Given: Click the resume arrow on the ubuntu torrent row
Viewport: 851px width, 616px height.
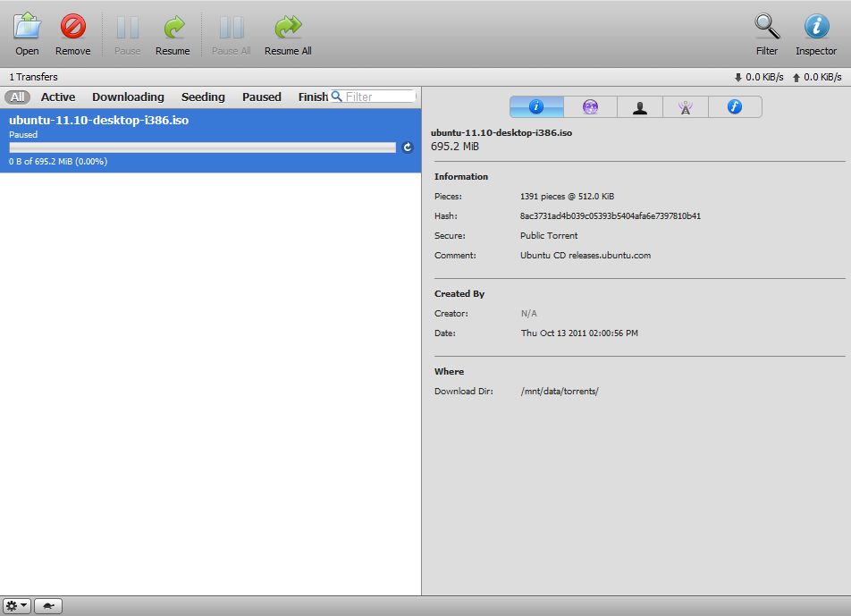Looking at the screenshot, I should pyautogui.click(x=408, y=148).
